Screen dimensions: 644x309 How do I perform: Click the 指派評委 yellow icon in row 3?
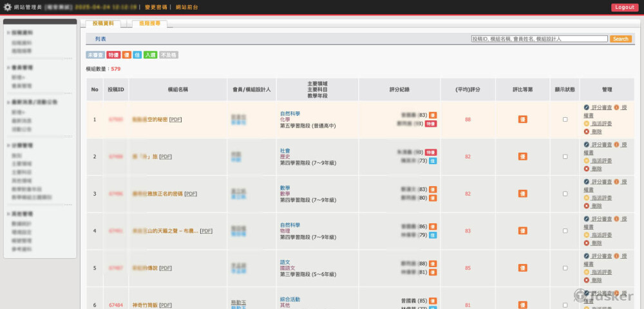tap(587, 198)
